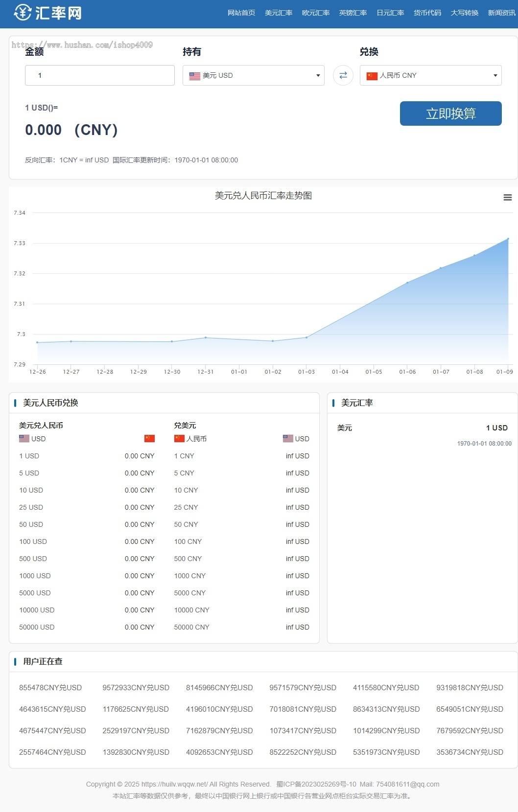The width and height of the screenshot is (518, 812).
Task: Open 货币代码 navigation item
Action: (427, 13)
